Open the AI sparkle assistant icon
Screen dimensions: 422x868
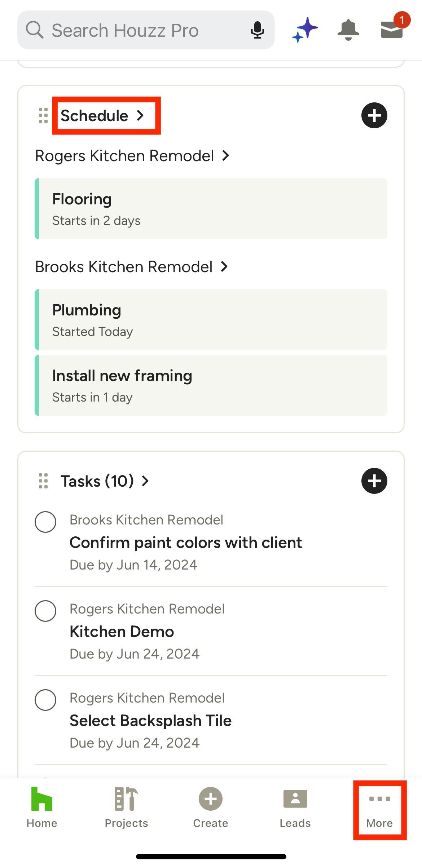coord(305,30)
